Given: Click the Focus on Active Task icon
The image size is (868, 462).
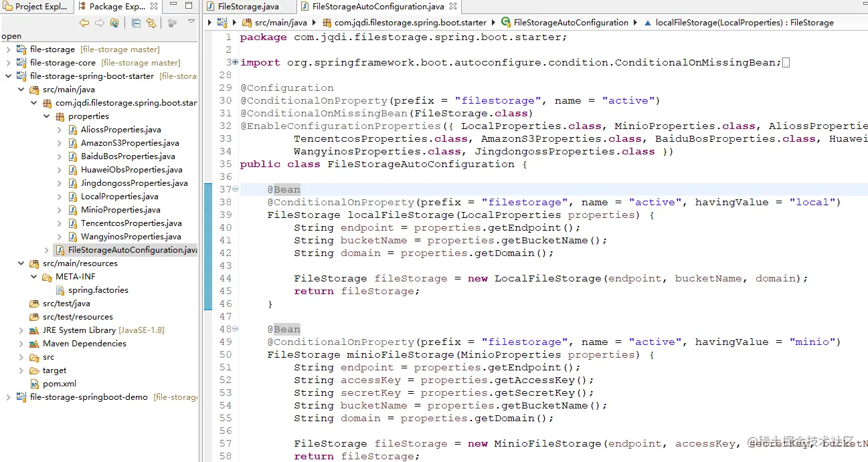Looking at the screenshot, I should tap(173, 23).
